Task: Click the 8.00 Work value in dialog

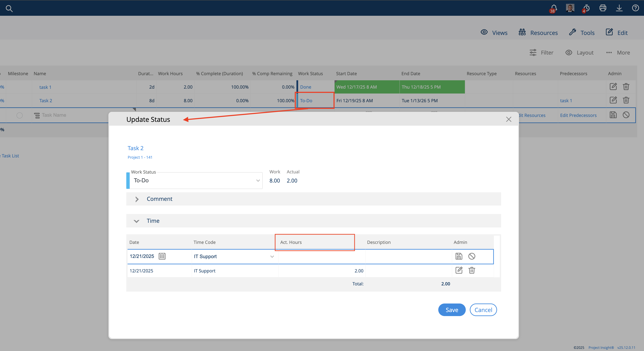Action: click(275, 180)
